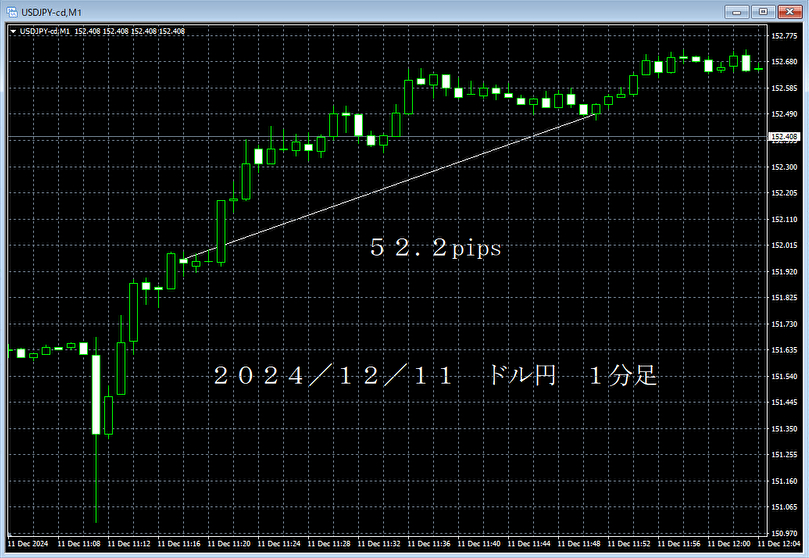This screenshot has height=558, width=809.
Task: Click price axis label 152.680
Action: point(784,62)
